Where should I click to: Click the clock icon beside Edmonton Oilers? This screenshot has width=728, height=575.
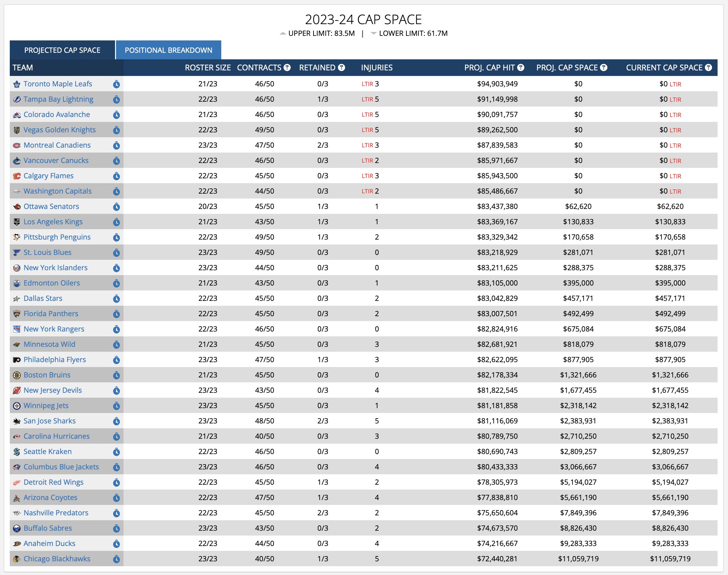coord(116,283)
